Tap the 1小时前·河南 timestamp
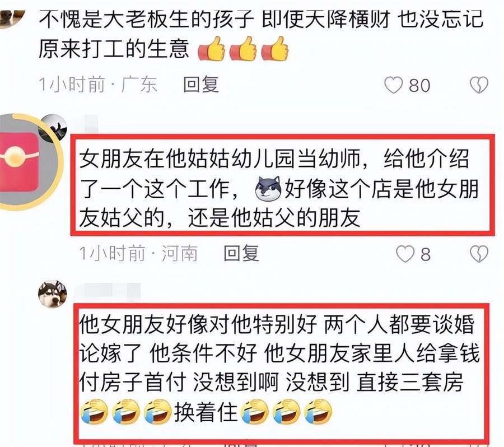504x447 pixels. click(x=138, y=253)
